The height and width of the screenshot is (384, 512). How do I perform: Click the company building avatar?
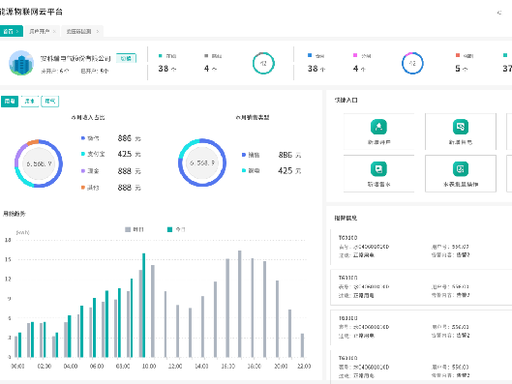point(21,63)
